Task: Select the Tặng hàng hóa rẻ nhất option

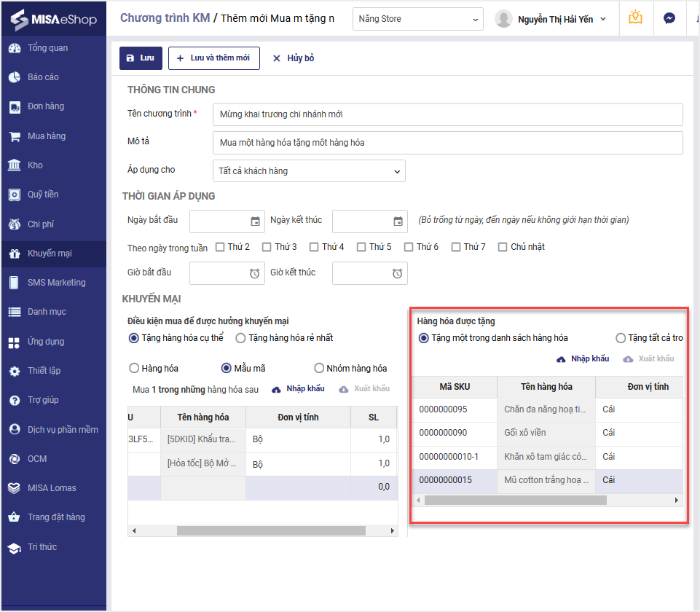Action: 241,338
